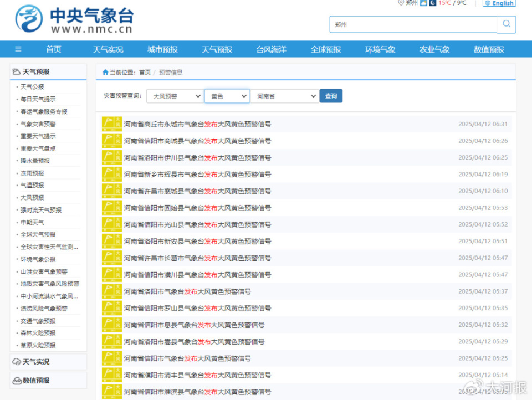Open 春运气象服务专报 sidebar link

pos(44,111)
